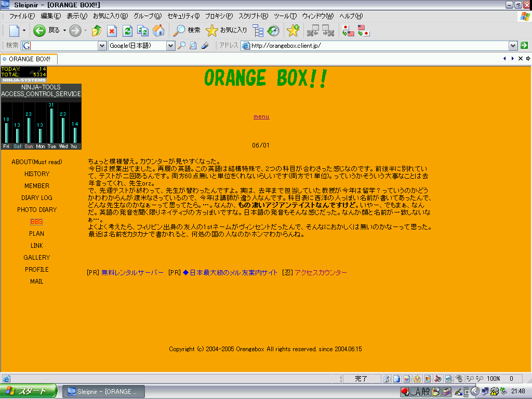
Task: Click the Home icon in toolbar
Action: click(x=158, y=31)
